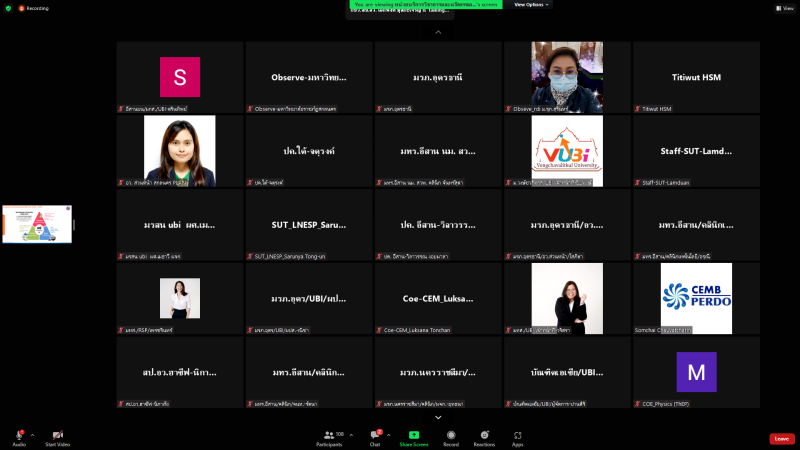Open the Participants panel
This screenshot has height=450, width=800.
click(x=328, y=436)
